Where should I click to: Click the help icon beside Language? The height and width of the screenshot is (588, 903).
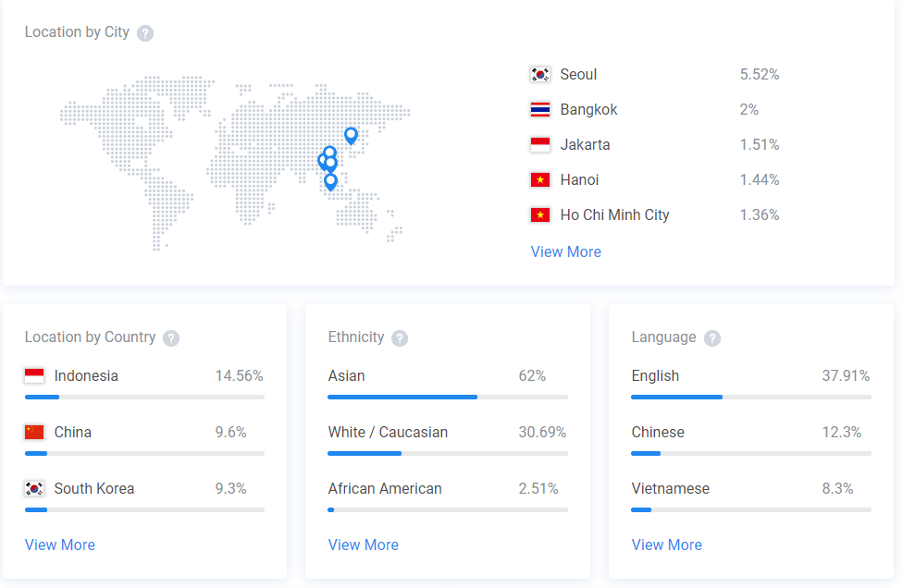click(x=712, y=338)
